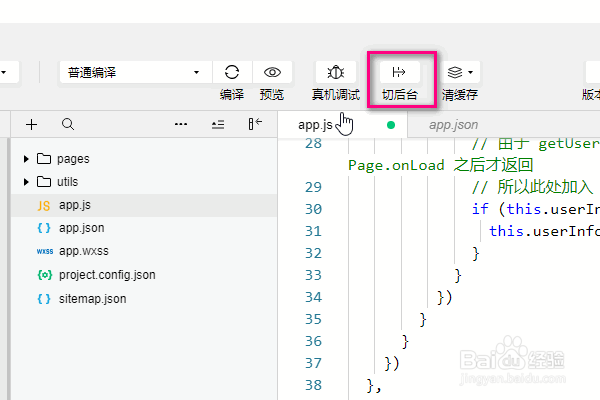Switch to the app.json editor tab
600x400 pixels.
[x=453, y=125]
